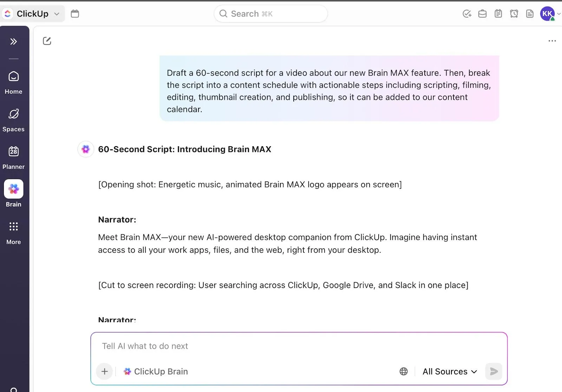The image size is (562, 392).
Task: Focus the Search bar
Action: point(270,14)
